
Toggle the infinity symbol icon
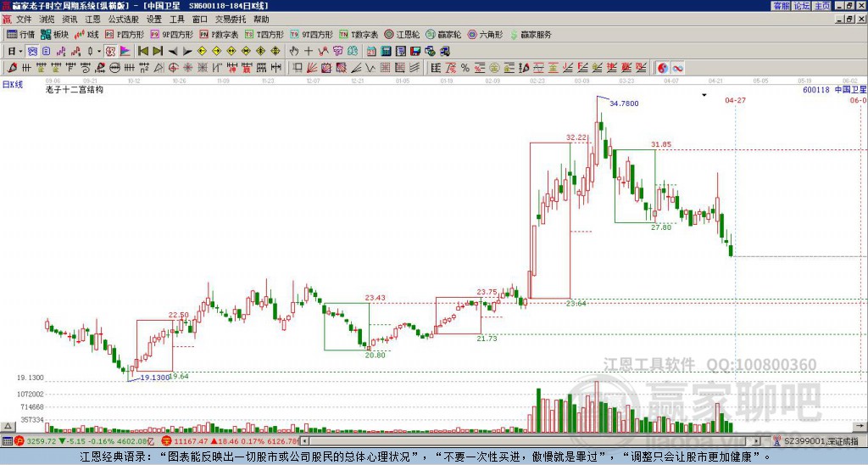point(677,68)
